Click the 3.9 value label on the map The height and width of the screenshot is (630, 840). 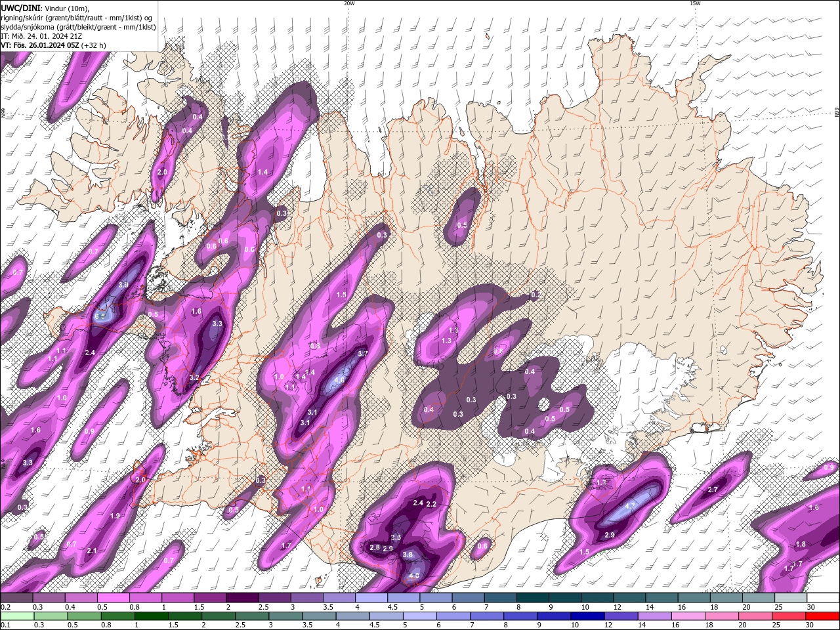tap(123, 285)
